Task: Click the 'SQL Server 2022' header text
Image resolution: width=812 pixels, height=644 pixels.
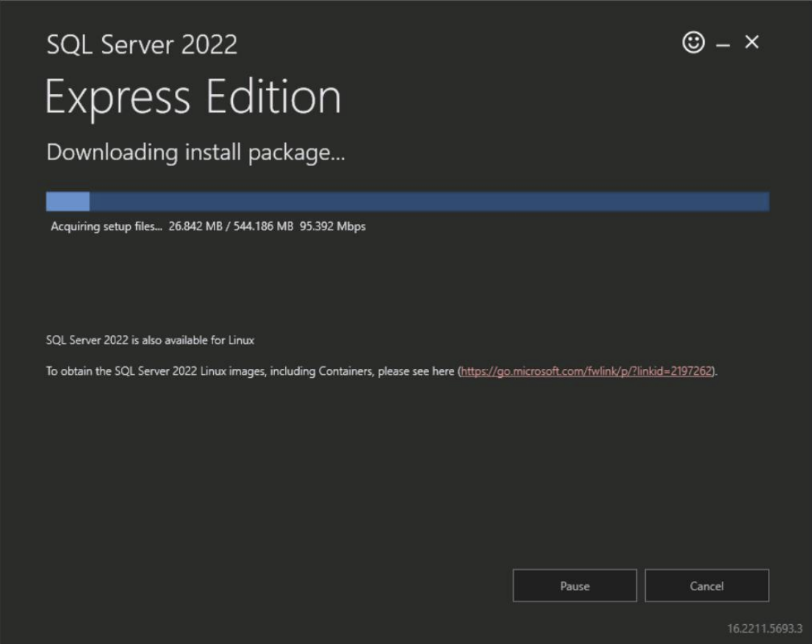Action: [x=142, y=44]
